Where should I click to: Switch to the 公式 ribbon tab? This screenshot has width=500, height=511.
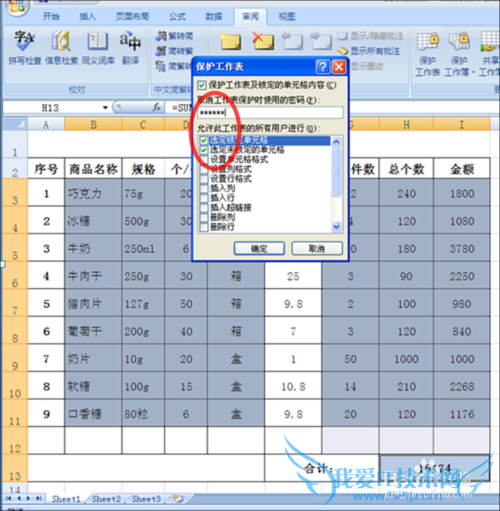[177, 16]
